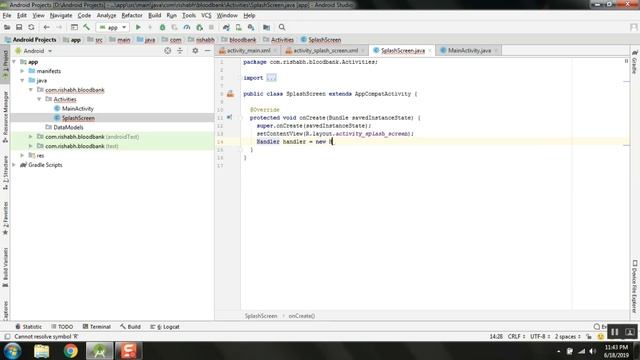Screen dimensions: 640x360
Task: Click Attach debugger to Android process icon
Action: pyautogui.click(x=199, y=27)
